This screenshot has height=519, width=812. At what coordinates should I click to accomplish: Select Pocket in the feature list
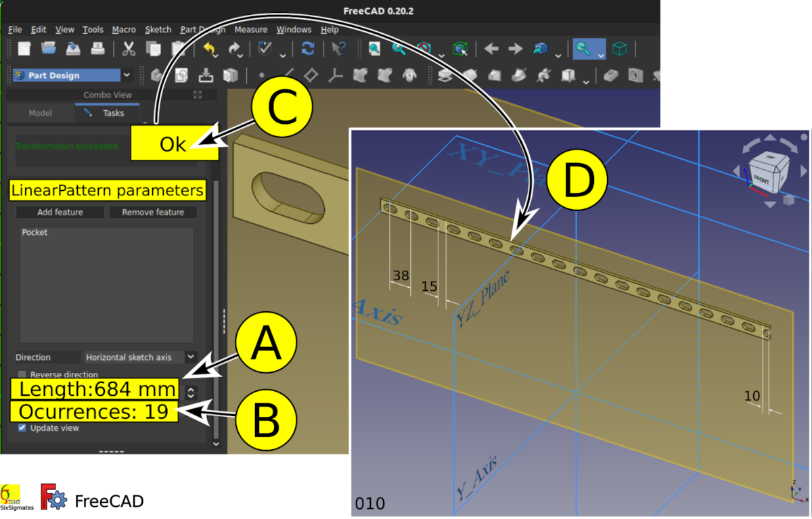(35, 232)
